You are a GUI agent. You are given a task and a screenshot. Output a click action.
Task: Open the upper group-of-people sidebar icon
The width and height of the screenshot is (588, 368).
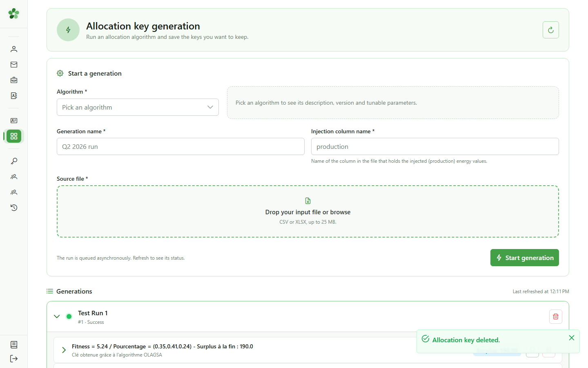tap(14, 177)
